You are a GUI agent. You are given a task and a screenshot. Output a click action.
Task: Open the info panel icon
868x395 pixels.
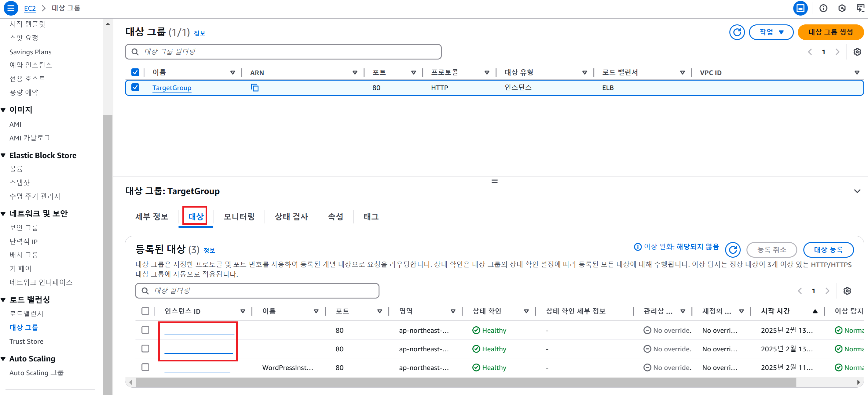point(823,8)
